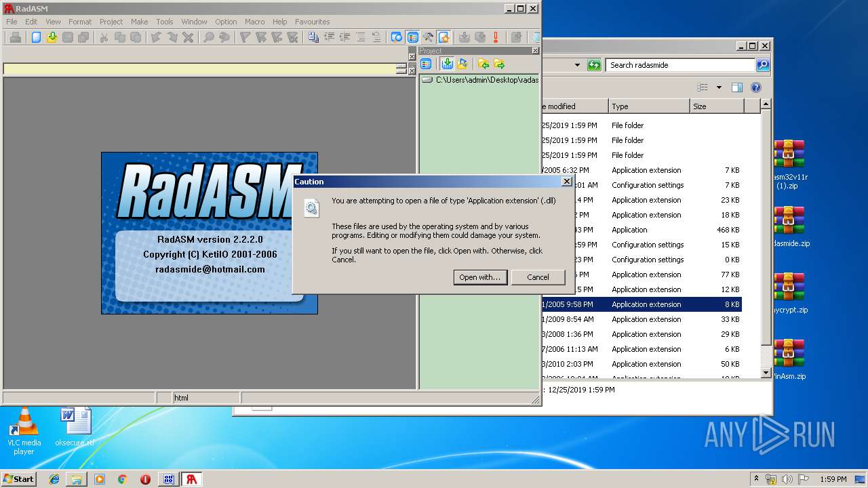Click the Delete X toolbar icon
The image size is (868, 488).
click(x=188, y=37)
